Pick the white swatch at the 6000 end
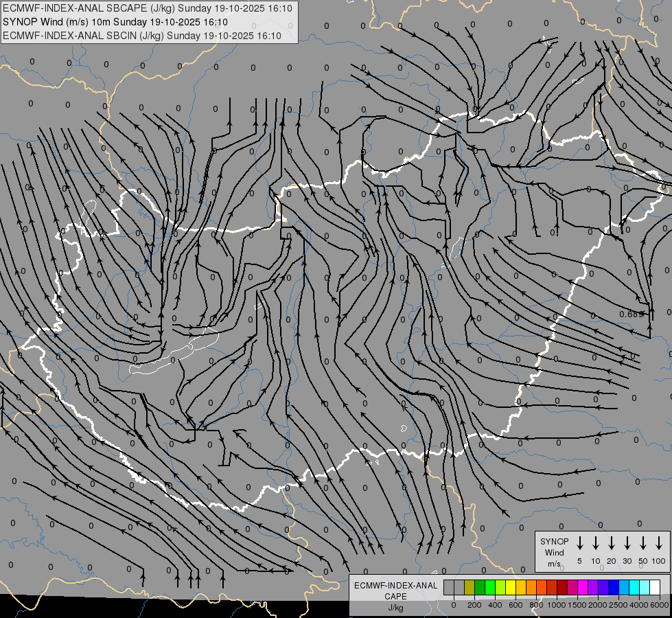Image resolution: width=672 pixels, height=618 pixels. point(655,587)
